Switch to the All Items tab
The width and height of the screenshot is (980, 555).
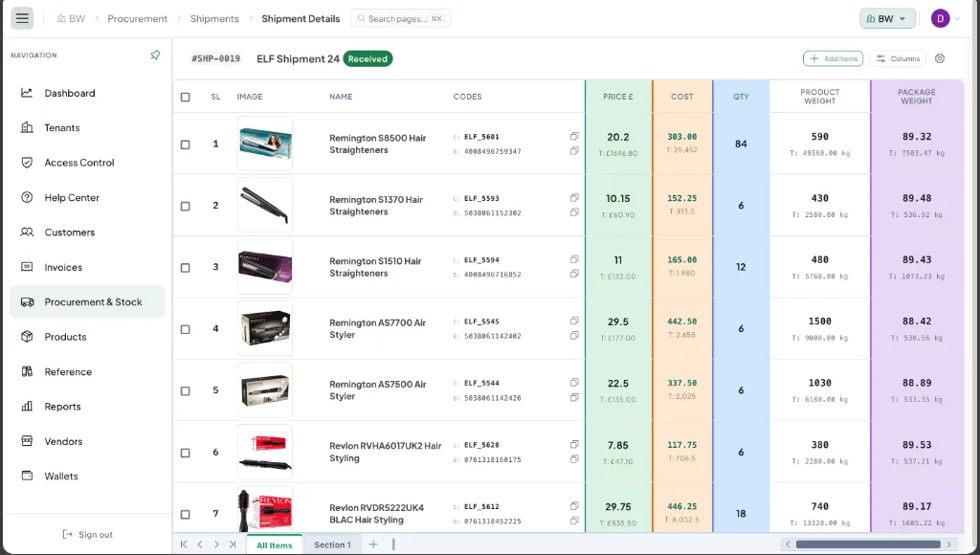click(275, 545)
